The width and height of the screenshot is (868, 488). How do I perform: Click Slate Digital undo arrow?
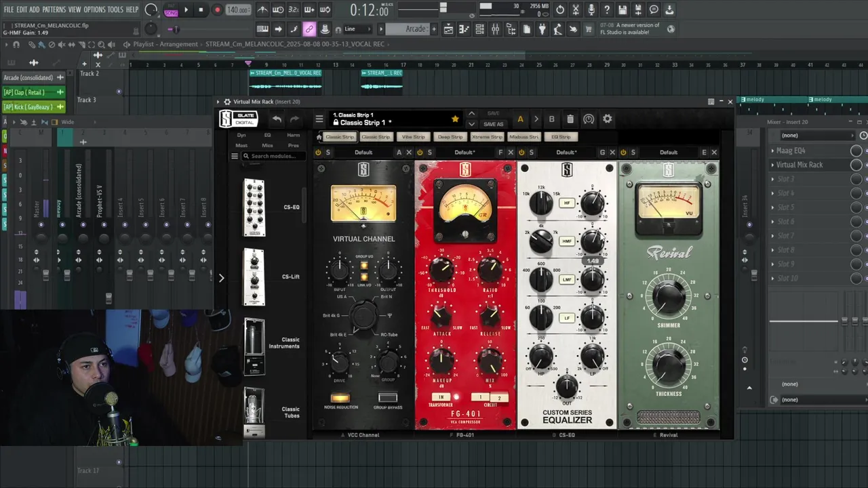pos(277,119)
